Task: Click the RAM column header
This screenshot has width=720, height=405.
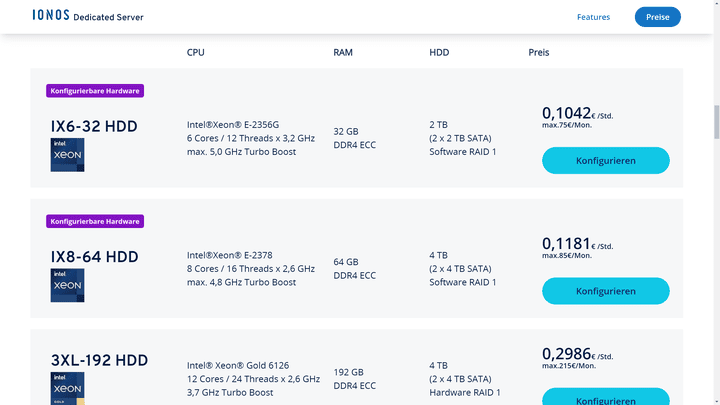Action: point(343,52)
